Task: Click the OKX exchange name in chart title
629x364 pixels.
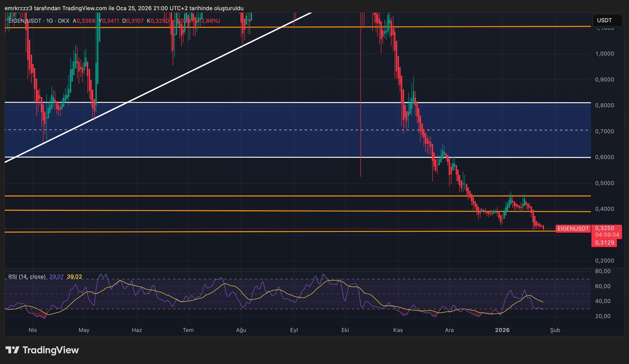Action: click(64, 21)
